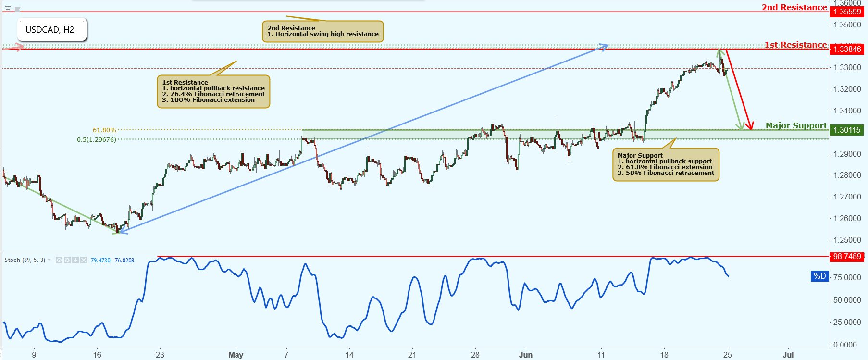The height and width of the screenshot is (360, 868).
Task: Click the 0.5(1.29676) Fibonacci label
Action: [x=97, y=140]
